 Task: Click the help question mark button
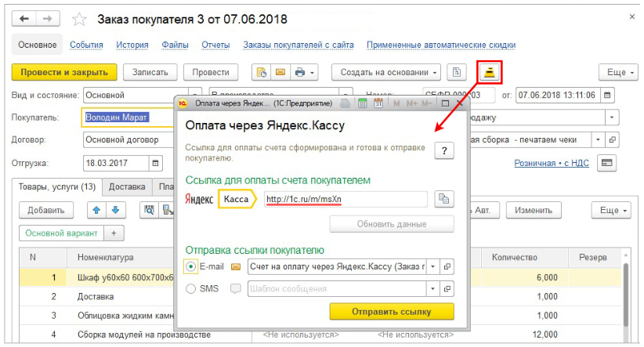pos(444,151)
